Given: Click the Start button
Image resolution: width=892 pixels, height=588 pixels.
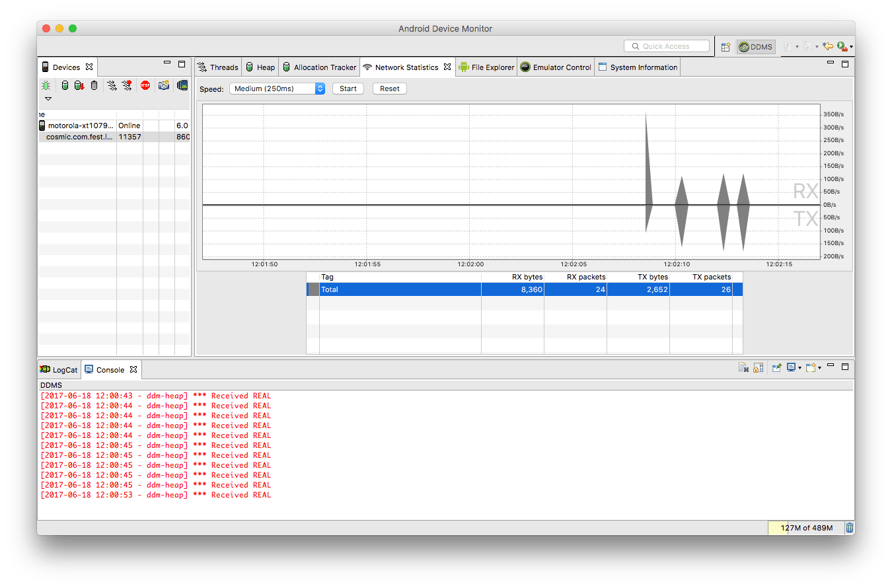Looking at the screenshot, I should pos(348,89).
